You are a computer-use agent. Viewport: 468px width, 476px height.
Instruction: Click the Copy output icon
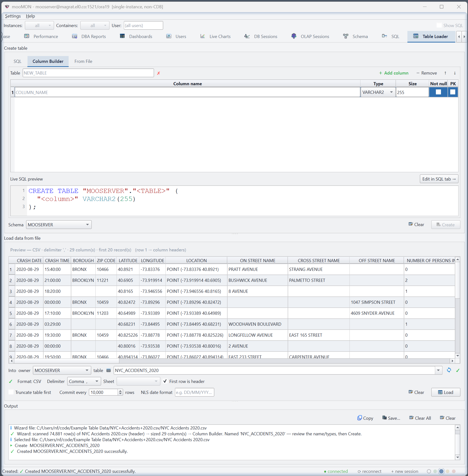point(360,418)
